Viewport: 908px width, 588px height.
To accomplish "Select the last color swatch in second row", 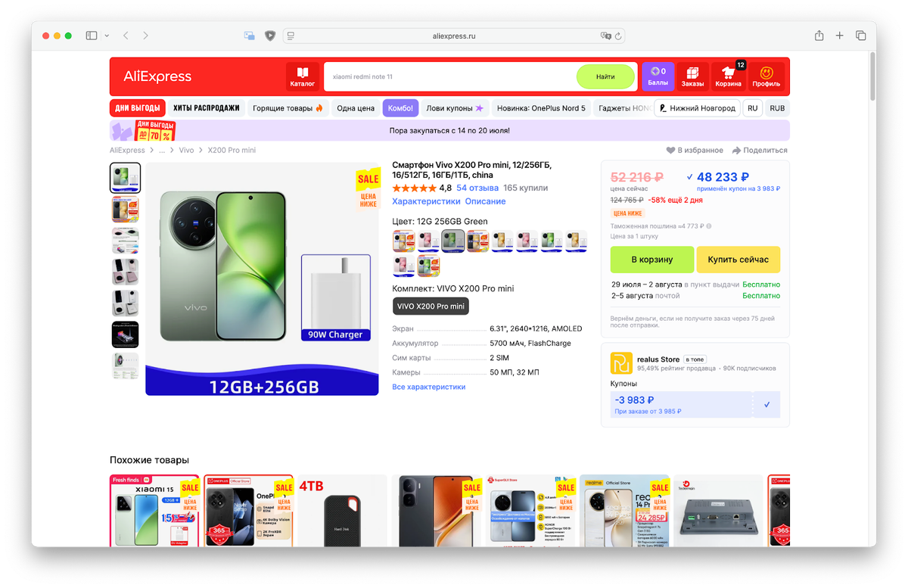I will [429, 266].
